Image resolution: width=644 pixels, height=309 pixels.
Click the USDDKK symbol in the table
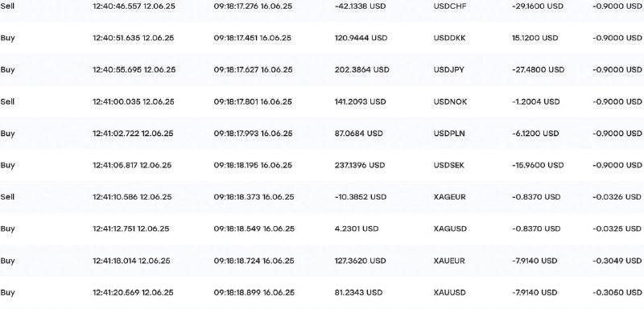tap(449, 38)
